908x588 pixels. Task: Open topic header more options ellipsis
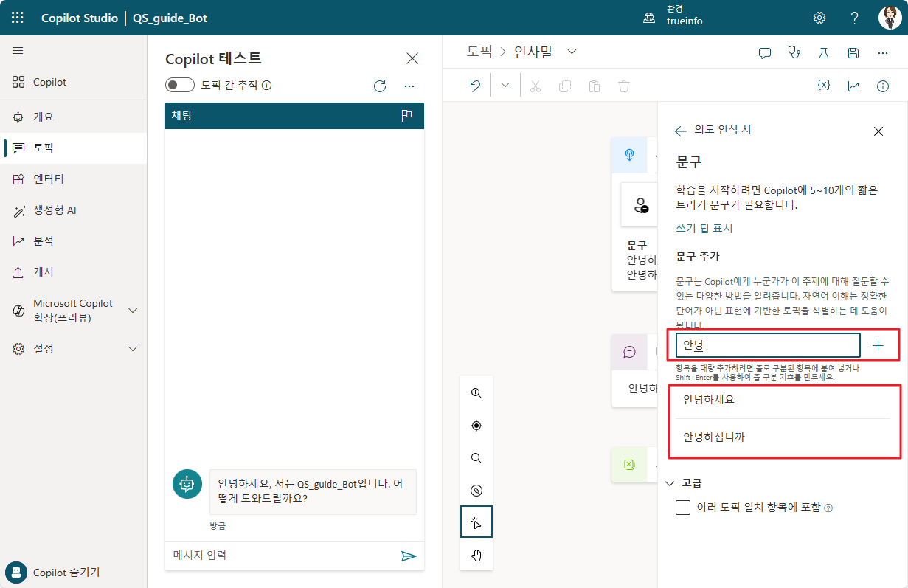pyautogui.click(x=883, y=52)
